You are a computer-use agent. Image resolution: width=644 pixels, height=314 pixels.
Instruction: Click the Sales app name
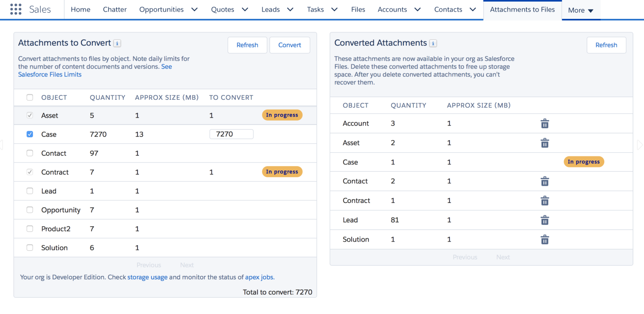[40, 9]
